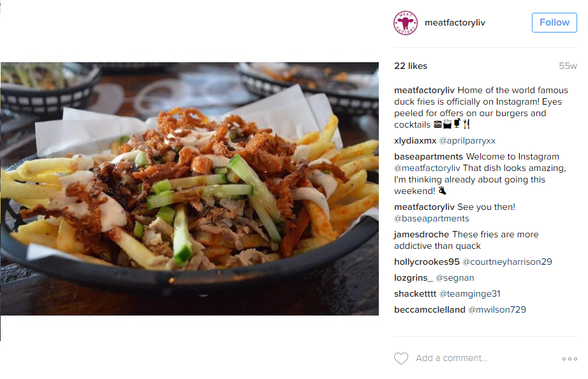Follow the meatfactoryliv account

click(x=554, y=22)
